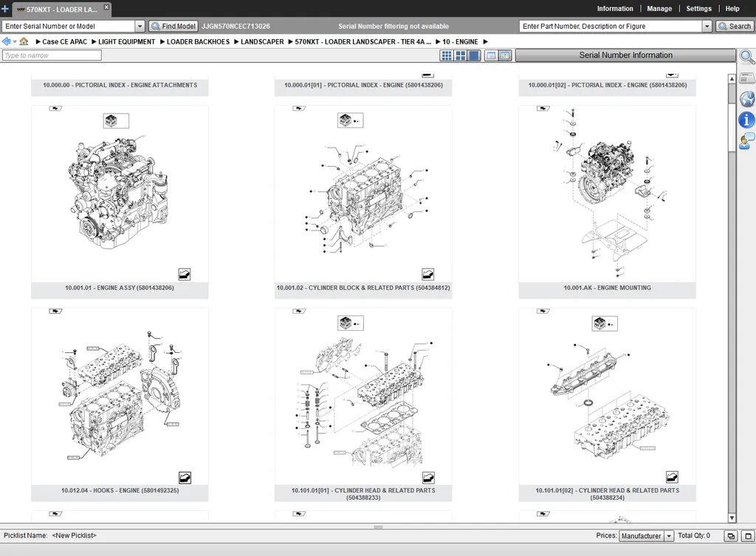This screenshot has height=556, width=756.
Task: Toggle the colored table view button
Action: coord(505,55)
